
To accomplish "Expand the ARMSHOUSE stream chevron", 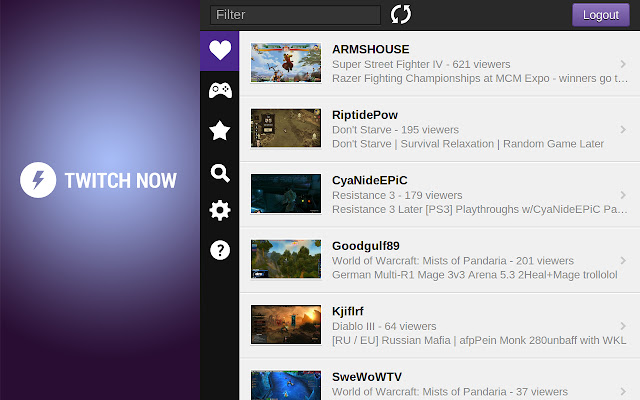I will coord(623,64).
